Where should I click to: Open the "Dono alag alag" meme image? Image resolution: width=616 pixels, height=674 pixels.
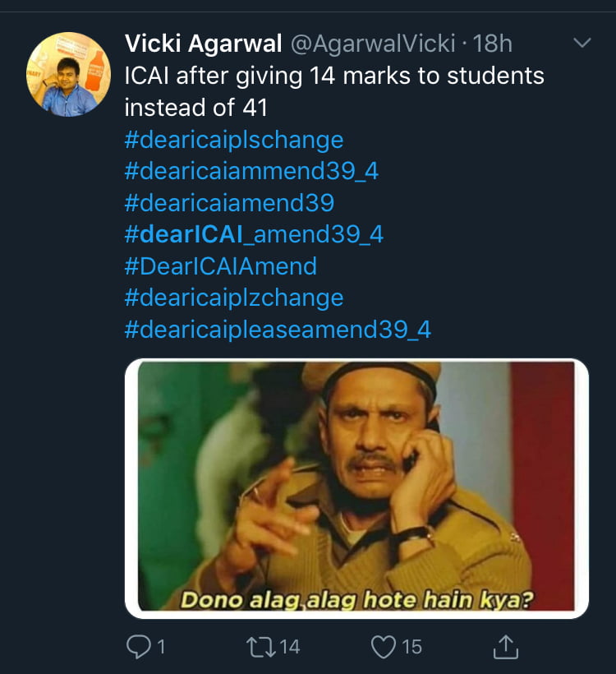pyautogui.click(x=356, y=488)
